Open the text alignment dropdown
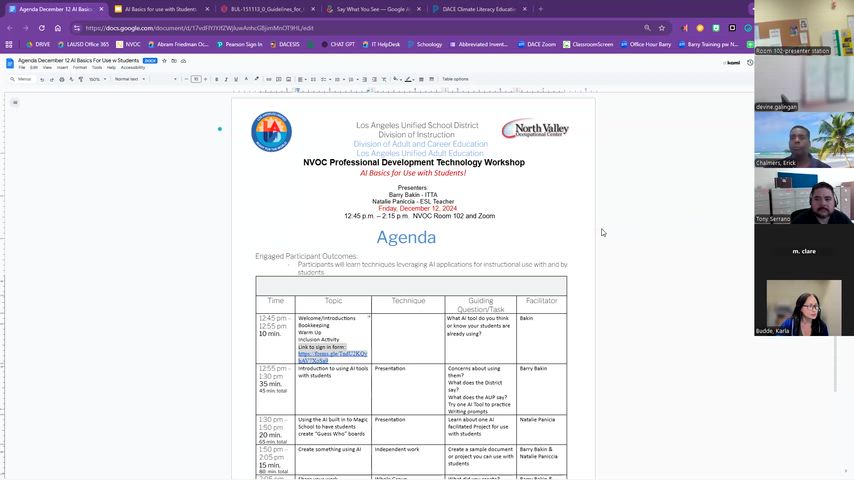This screenshot has width=854, height=480. click(x=301, y=79)
